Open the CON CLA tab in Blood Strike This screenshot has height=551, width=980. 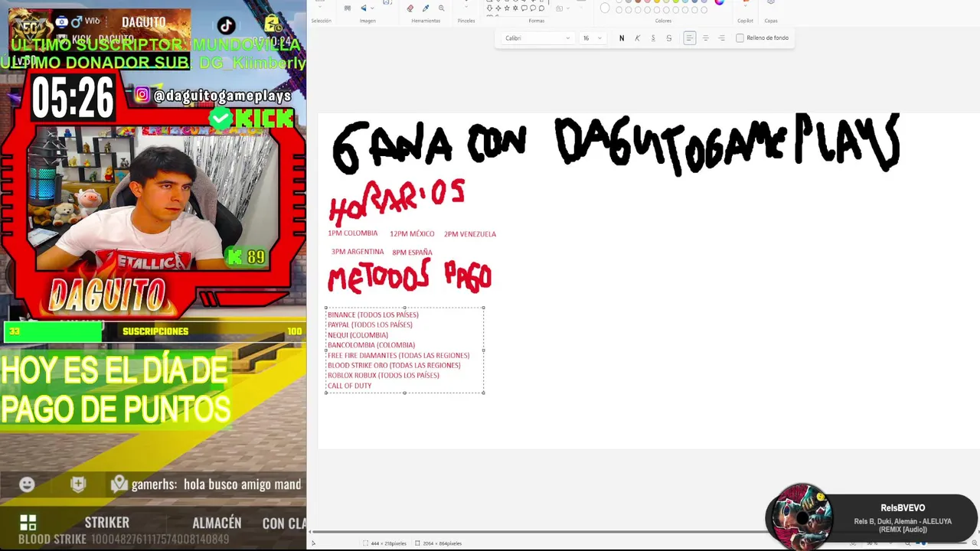point(284,523)
